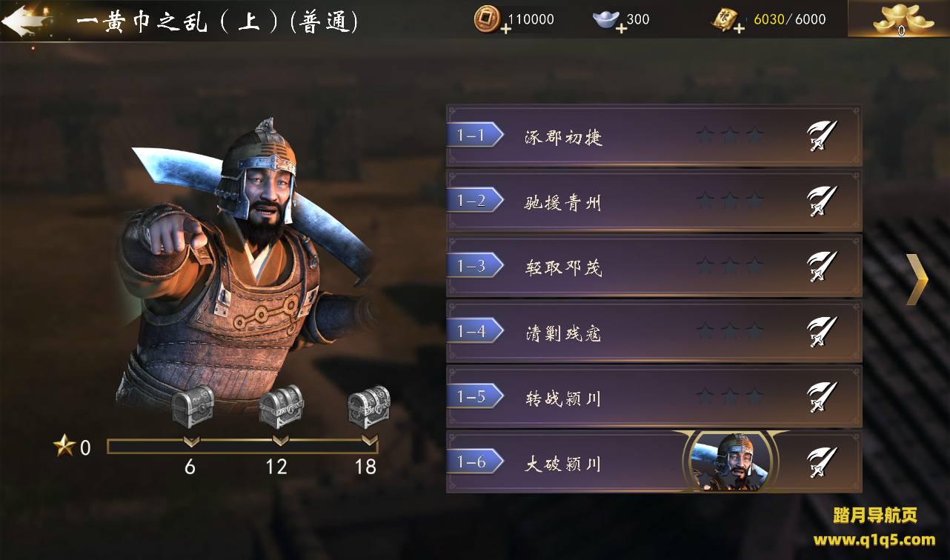Select stage 1-1 涿郡初捷
Image resolution: width=950 pixels, height=560 pixels.
click(654, 136)
